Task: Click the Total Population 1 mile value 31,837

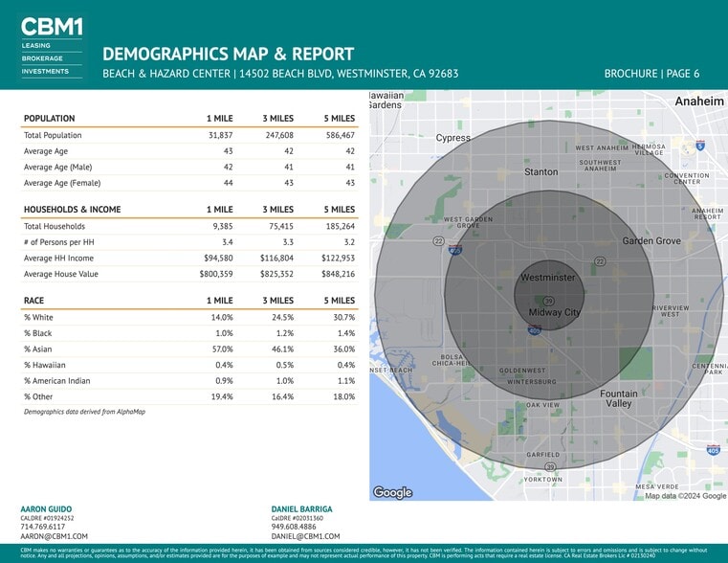Action: (x=219, y=136)
